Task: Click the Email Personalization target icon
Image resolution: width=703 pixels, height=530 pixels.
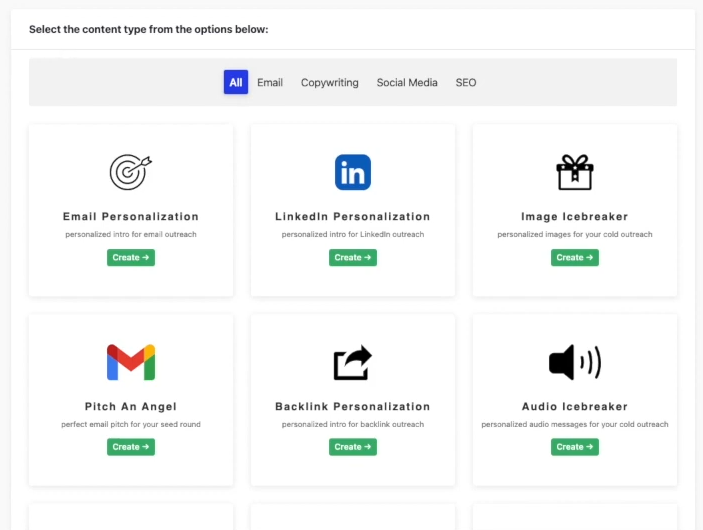Action: pyautogui.click(x=131, y=172)
